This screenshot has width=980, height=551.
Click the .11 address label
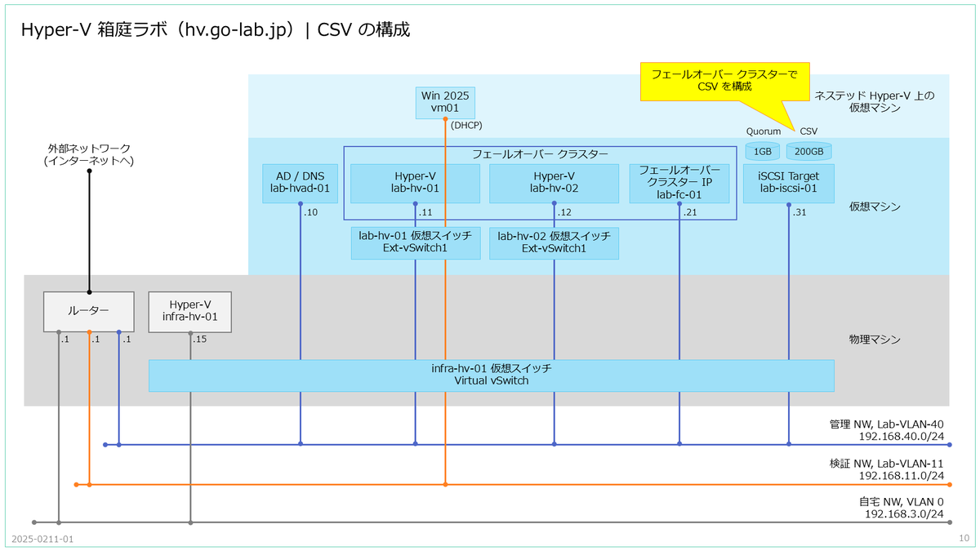coord(425,212)
